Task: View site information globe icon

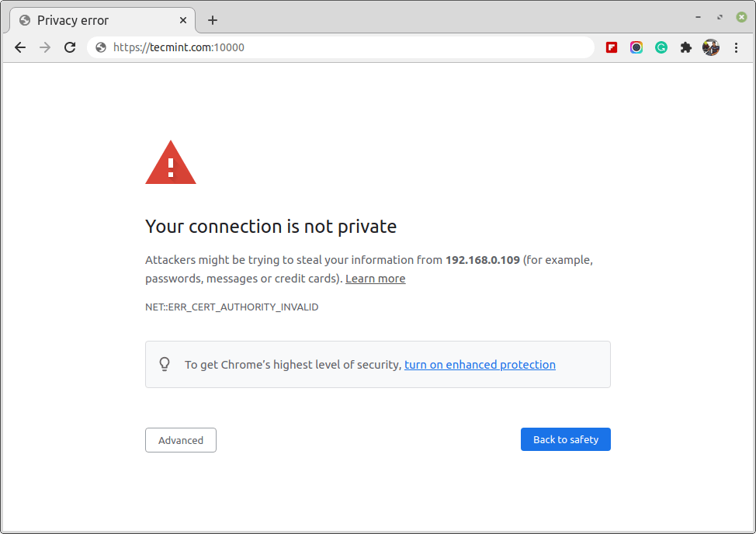Action: pos(101,47)
